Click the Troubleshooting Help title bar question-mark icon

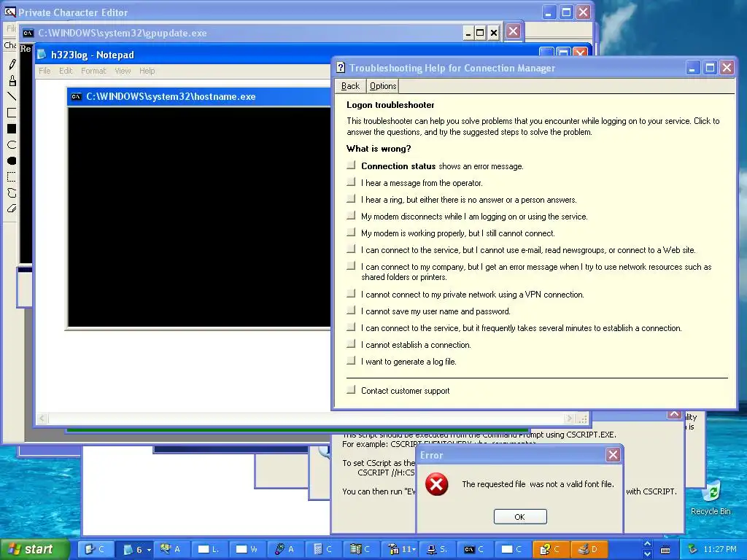pyautogui.click(x=341, y=68)
